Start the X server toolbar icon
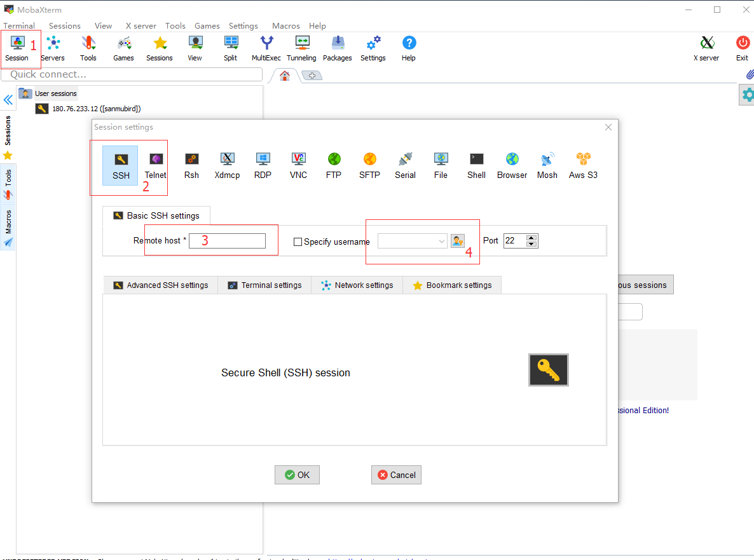754x560 pixels. click(x=706, y=48)
